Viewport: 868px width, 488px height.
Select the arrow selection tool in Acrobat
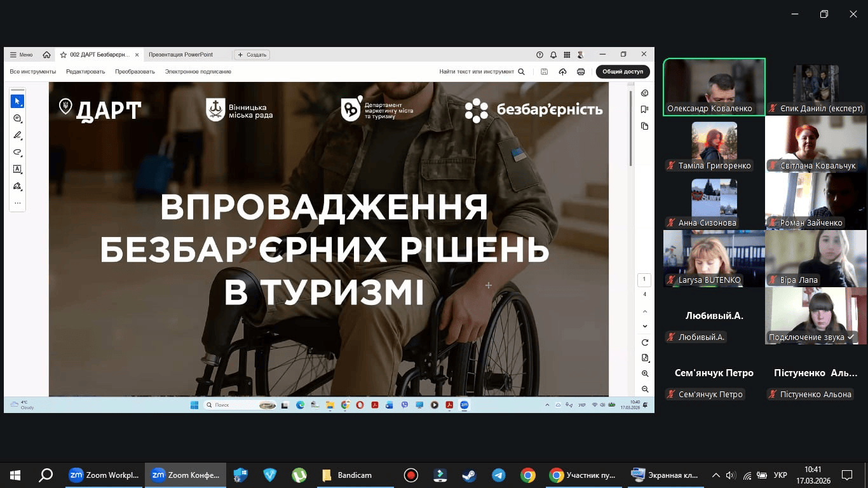[x=18, y=102]
